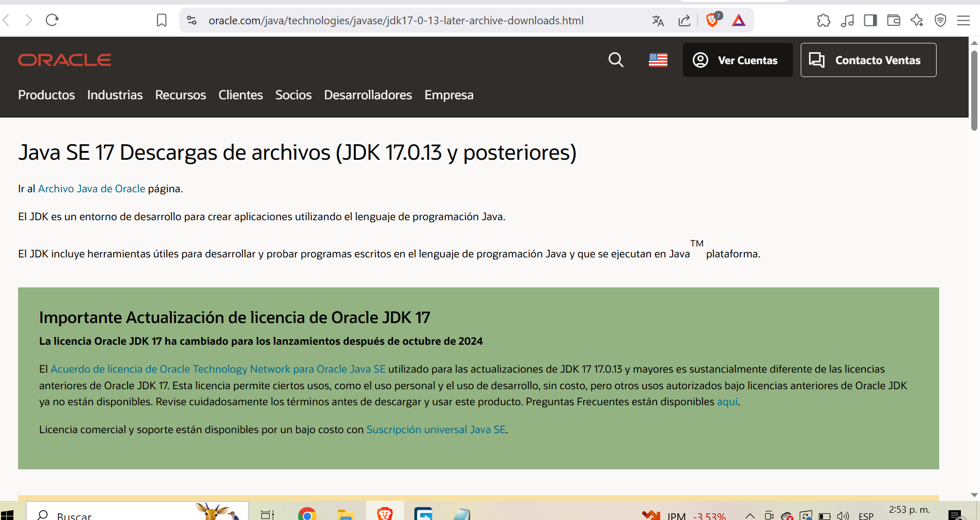Click the browser address bar URL
This screenshot has height=520, width=980.
396,21
